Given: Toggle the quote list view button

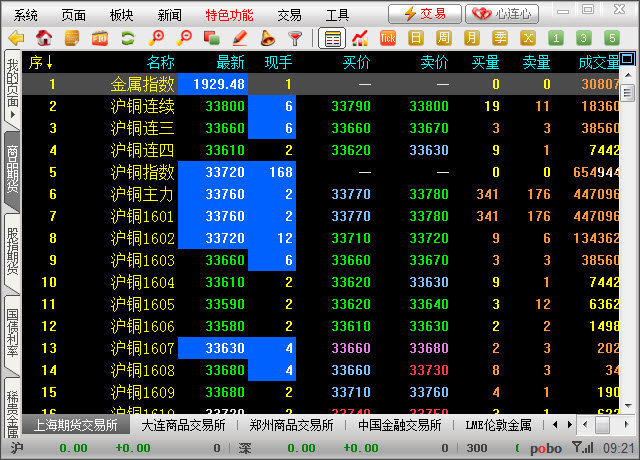Looking at the screenshot, I should coord(332,39).
